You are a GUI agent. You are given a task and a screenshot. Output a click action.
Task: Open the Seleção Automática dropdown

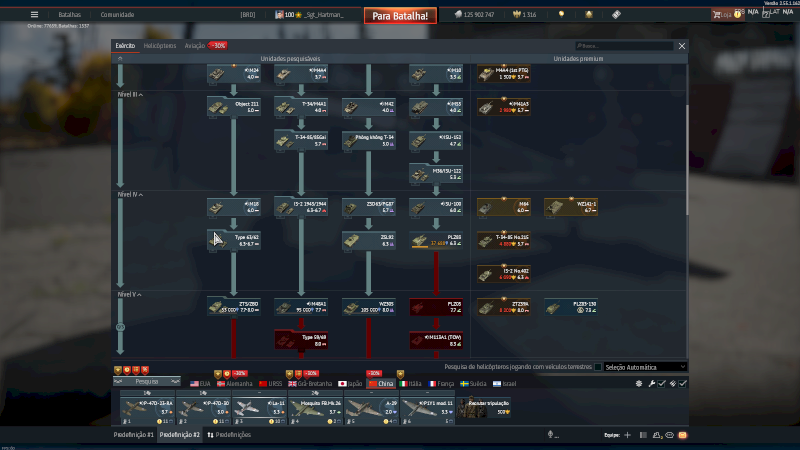(645, 367)
